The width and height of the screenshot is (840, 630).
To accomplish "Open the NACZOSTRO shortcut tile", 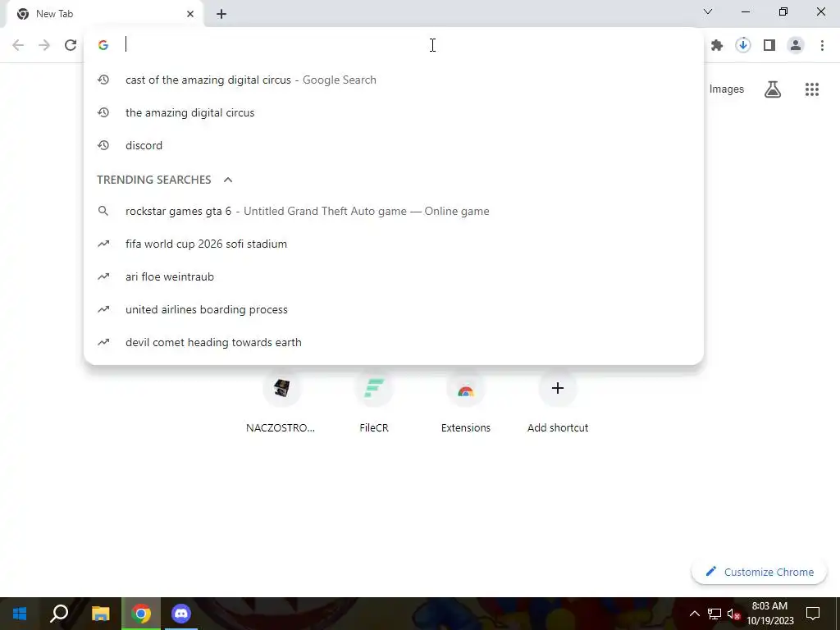I will 281,400.
